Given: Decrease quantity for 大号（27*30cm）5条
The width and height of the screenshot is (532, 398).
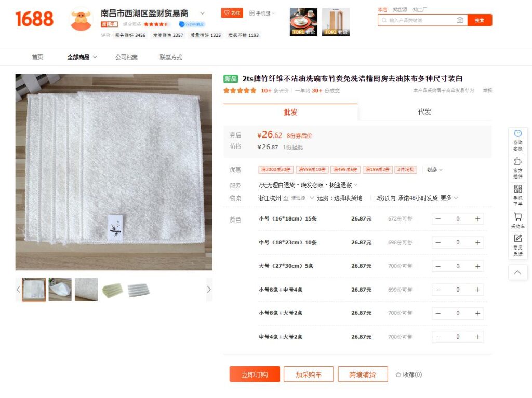Looking at the screenshot, I should 438,267.
